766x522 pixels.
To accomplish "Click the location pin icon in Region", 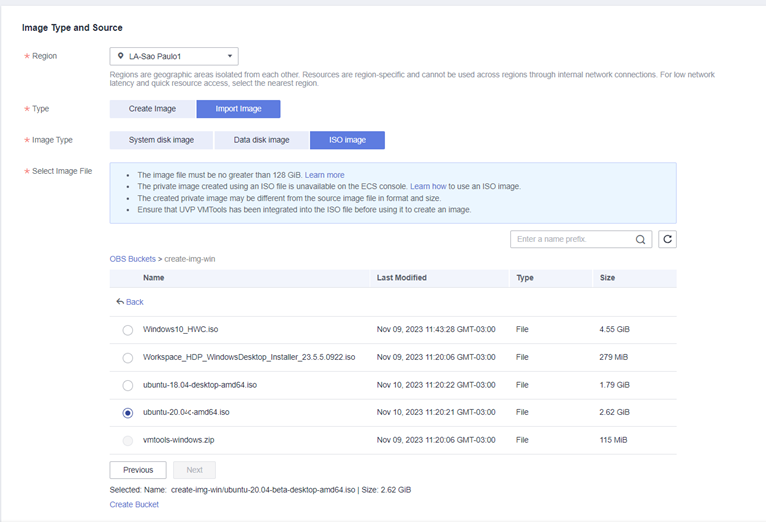I will click(x=121, y=57).
